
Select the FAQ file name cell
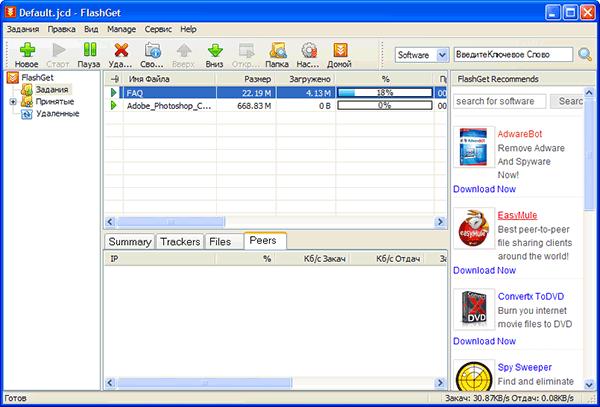coord(170,93)
